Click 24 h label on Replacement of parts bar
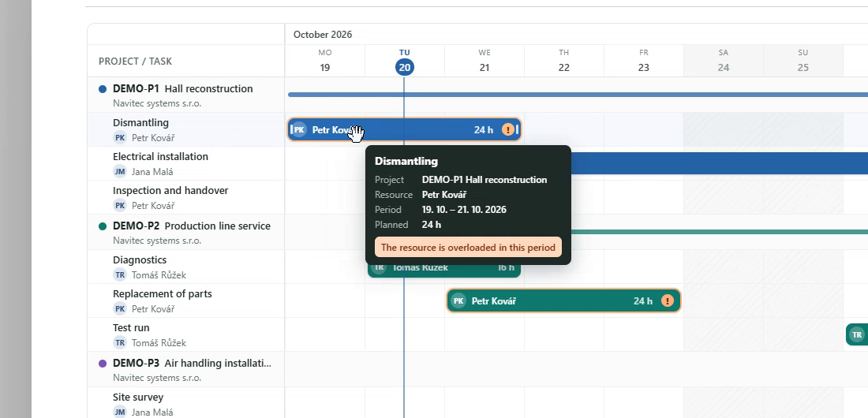The image size is (868, 418). point(642,300)
